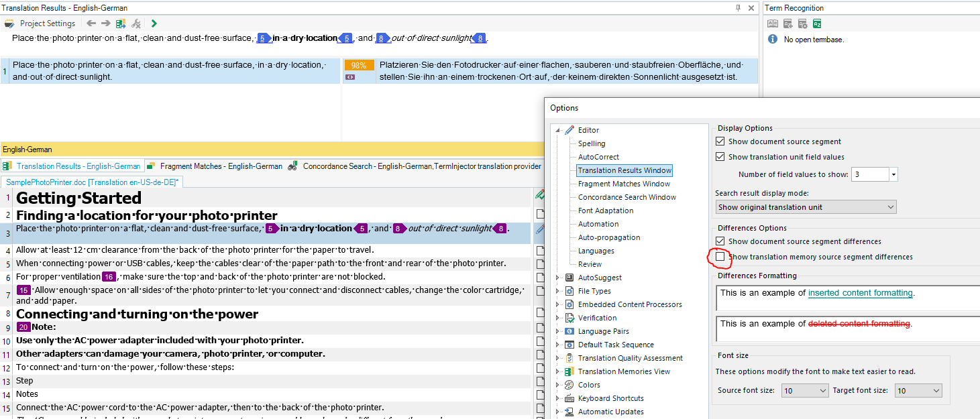The image size is (980, 419).
Task: Expand the Verification tree node
Action: [557, 318]
